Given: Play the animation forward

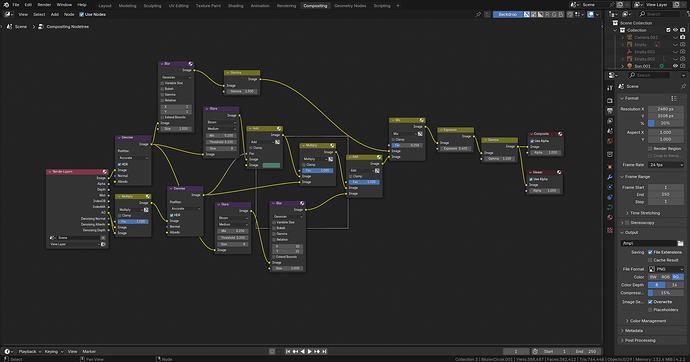Looking at the screenshot, I should click(x=309, y=351).
